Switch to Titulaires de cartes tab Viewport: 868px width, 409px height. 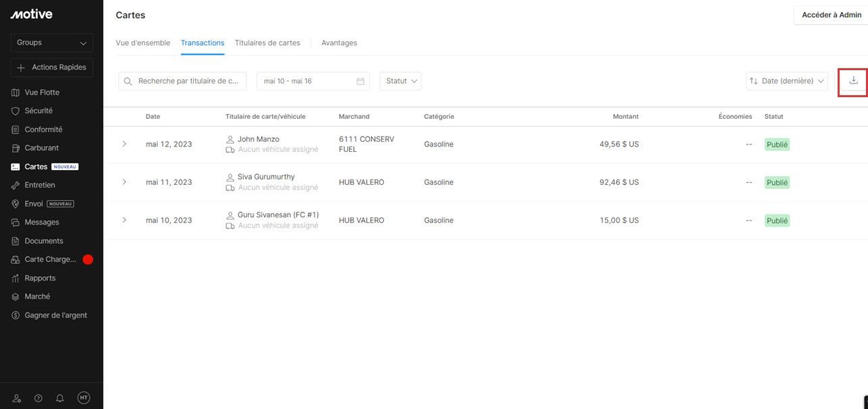pos(267,43)
